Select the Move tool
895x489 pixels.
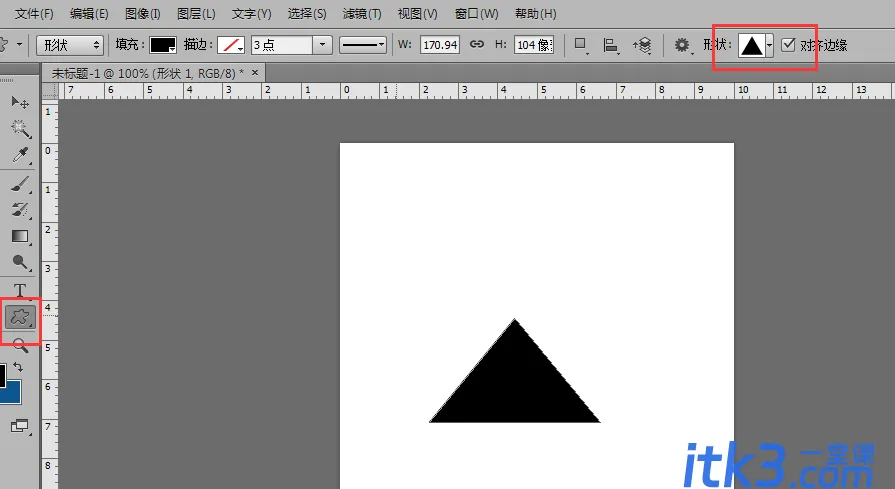point(20,102)
